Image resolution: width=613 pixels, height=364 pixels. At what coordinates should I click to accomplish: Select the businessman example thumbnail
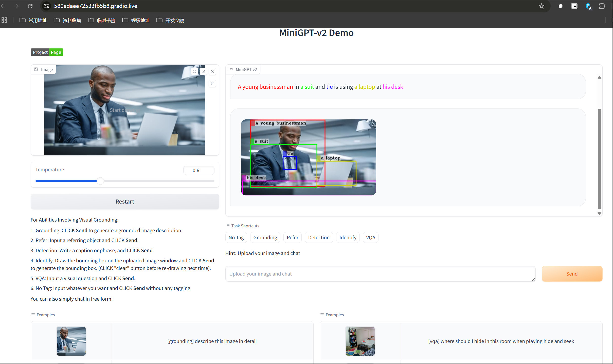coord(71,341)
